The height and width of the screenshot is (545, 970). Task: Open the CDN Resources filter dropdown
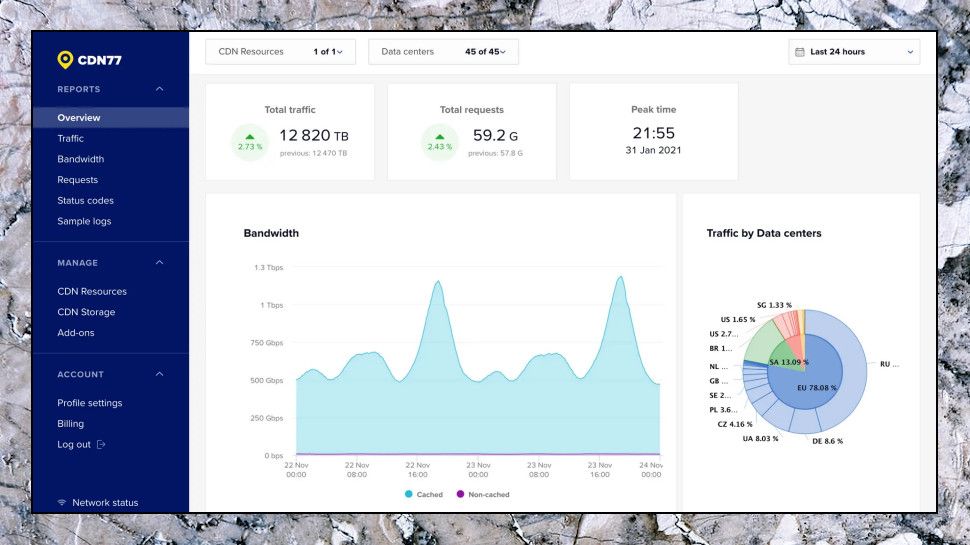click(x=280, y=52)
